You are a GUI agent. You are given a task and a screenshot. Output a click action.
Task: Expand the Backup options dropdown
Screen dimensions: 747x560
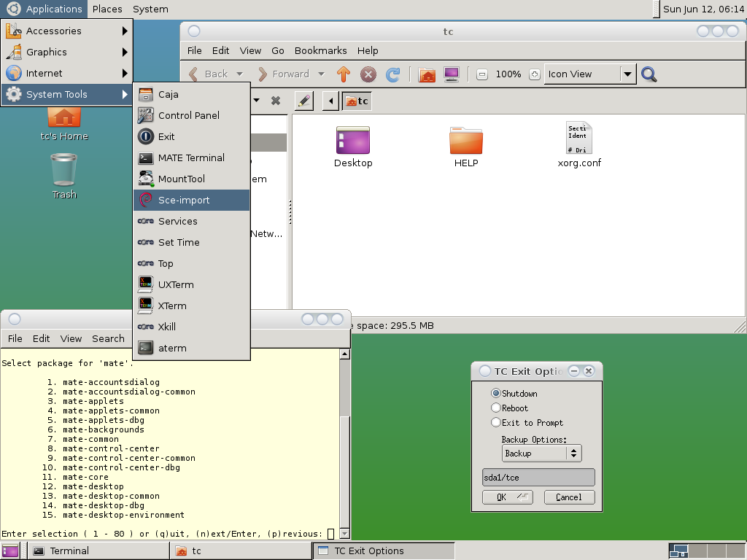click(x=541, y=454)
